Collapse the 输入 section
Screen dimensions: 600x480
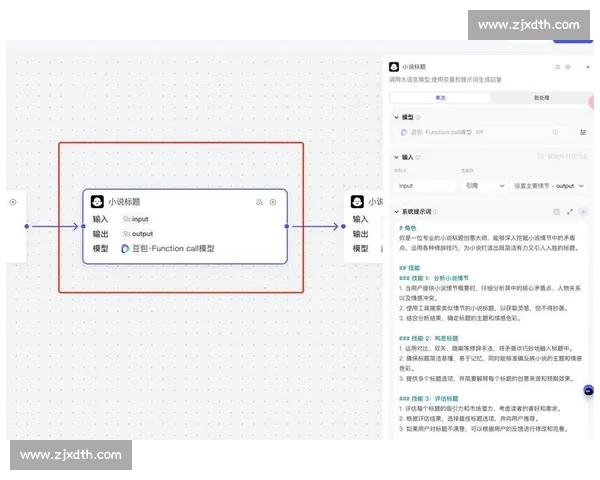pyautogui.click(x=396, y=157)
